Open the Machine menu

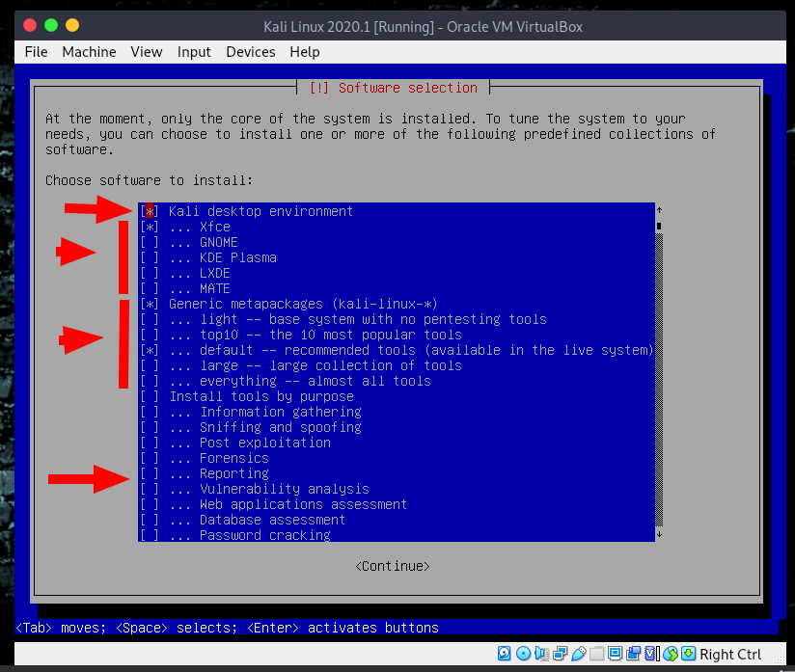tap(89, 52)
